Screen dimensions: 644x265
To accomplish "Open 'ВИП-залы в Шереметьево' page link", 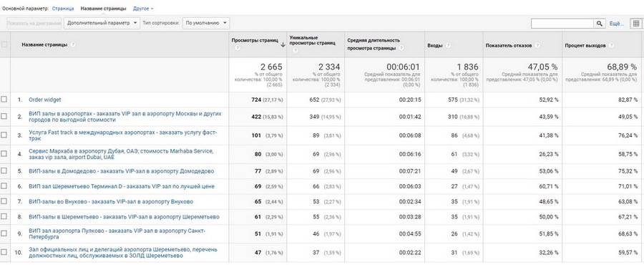I will pyautogui.click(x=124, y=216).
